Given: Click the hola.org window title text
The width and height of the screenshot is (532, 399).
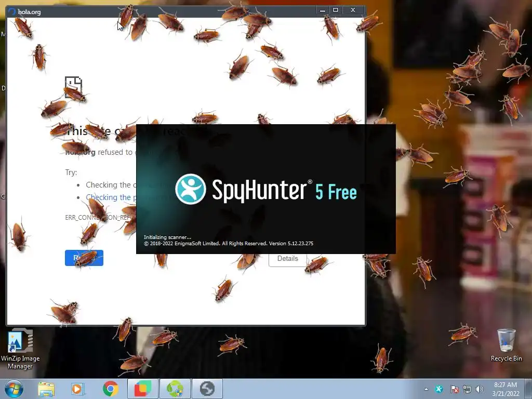Looking at the screenshot, I should click(29, 12).
